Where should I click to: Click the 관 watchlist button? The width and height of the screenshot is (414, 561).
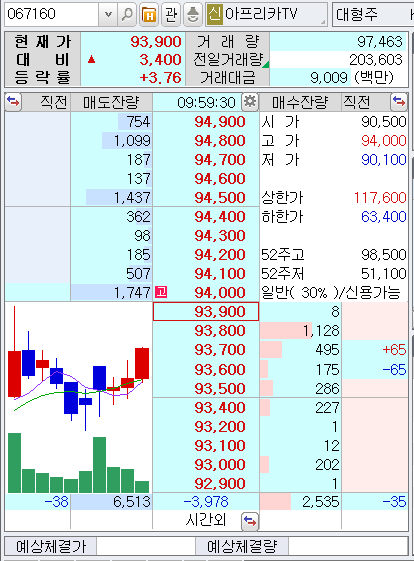pos(171,14)
